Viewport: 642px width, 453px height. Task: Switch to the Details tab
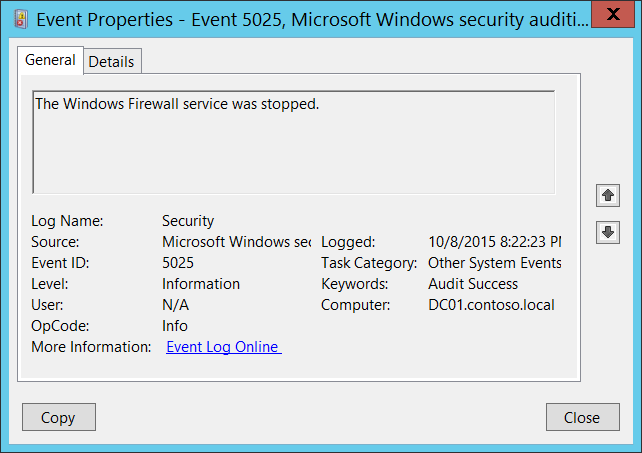coord(111,61)
